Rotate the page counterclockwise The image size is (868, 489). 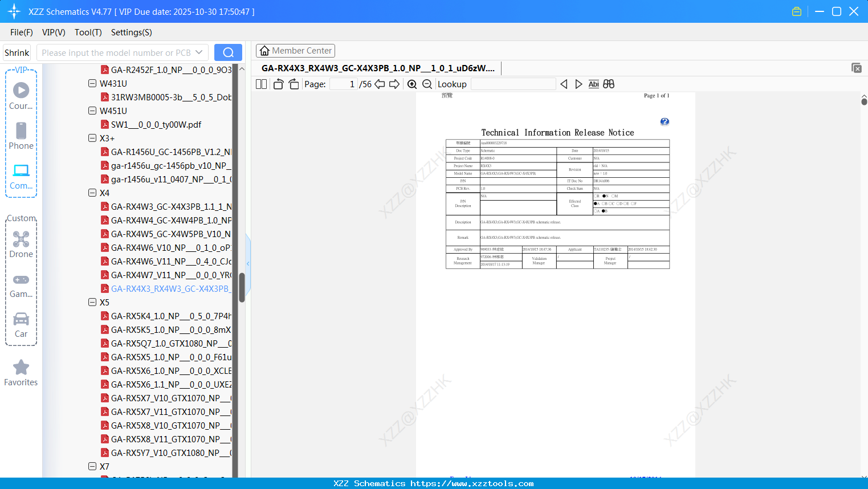(278, 84)
